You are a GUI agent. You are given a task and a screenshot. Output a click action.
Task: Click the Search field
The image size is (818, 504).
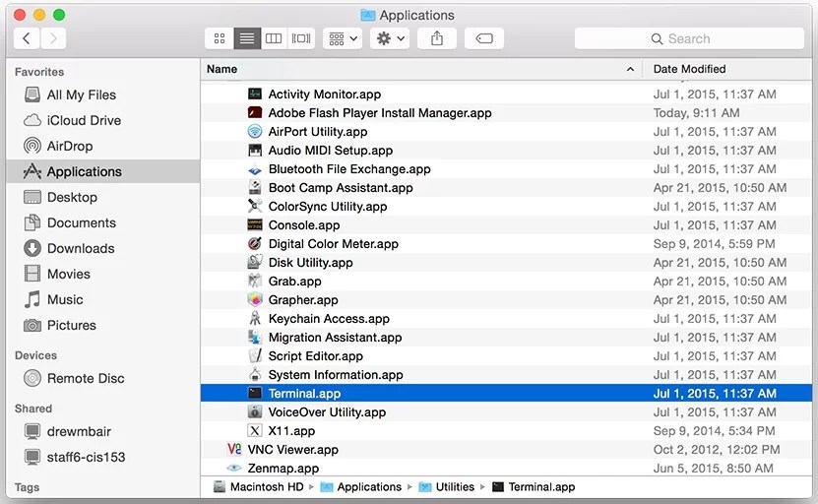coord(689,38)
